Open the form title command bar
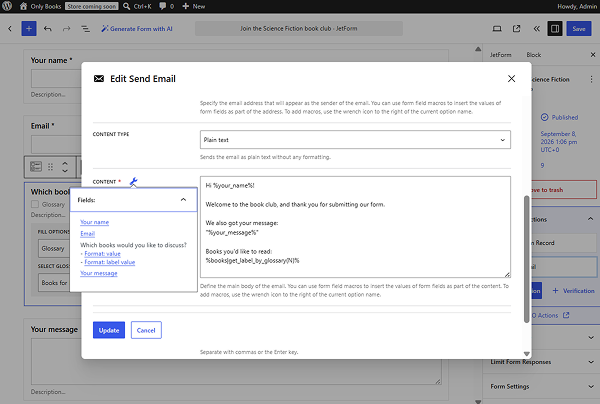Image resolution: width=600 pixels, height=404 pixels. pos(298,29)
